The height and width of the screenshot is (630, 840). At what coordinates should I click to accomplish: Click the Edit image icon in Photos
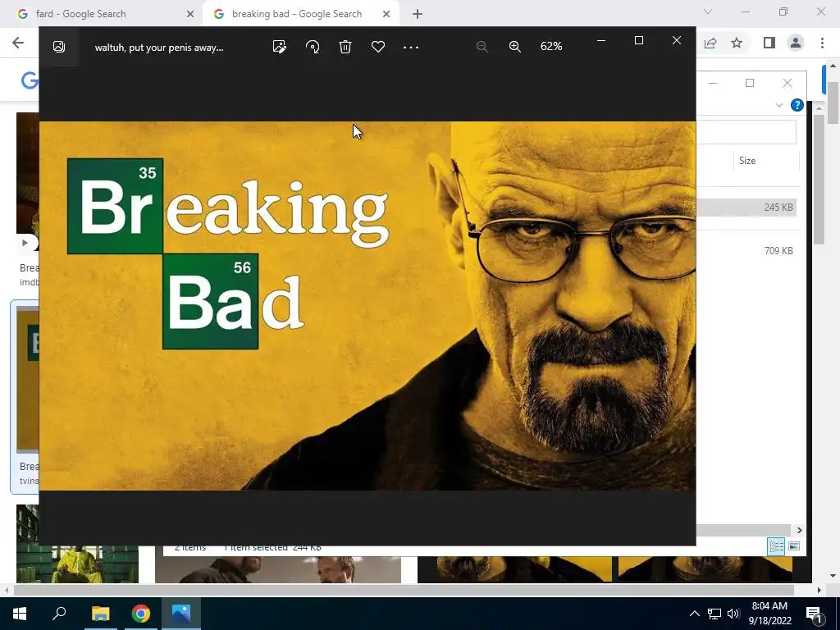[x=279, y=47]
